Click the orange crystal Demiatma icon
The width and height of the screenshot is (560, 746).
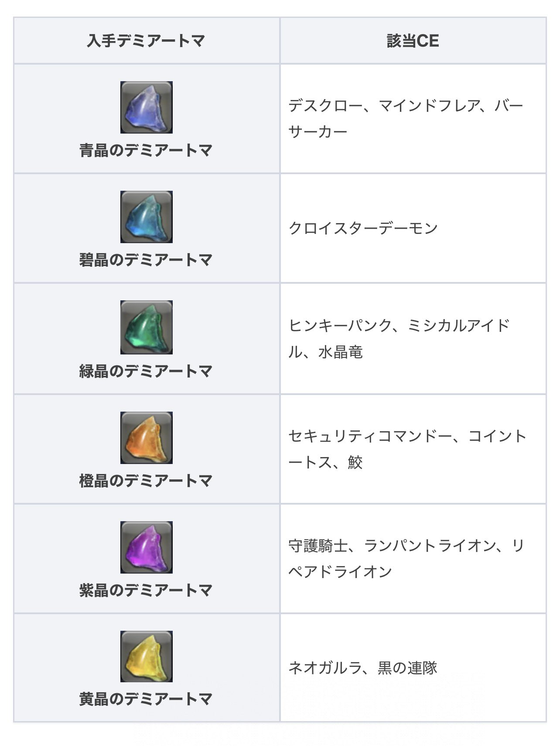coord(147,438)
